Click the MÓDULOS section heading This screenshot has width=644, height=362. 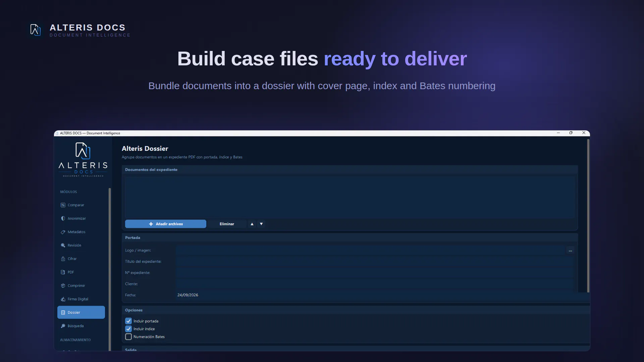pos(68,192)
